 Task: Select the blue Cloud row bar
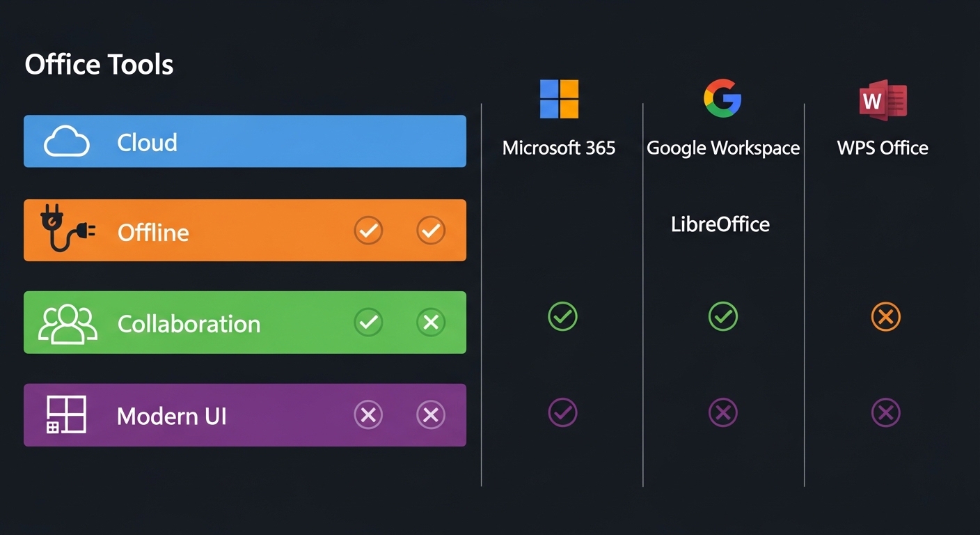click(x=245, y=141)
